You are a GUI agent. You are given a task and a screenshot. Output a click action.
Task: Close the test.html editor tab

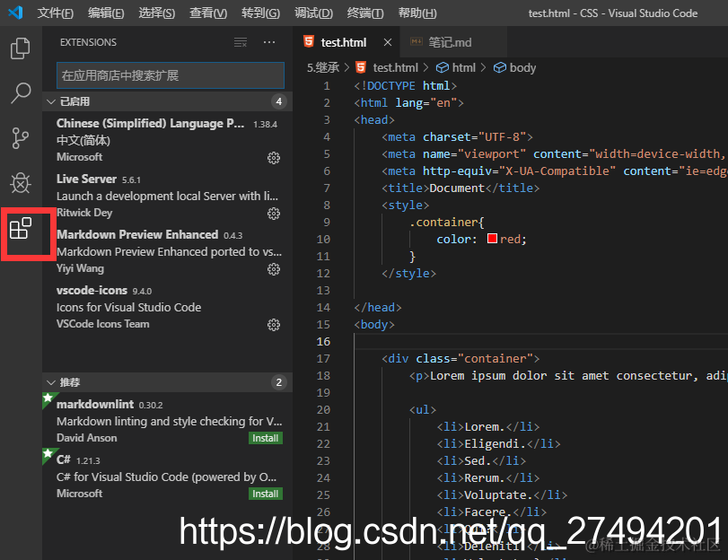(388, 42)
